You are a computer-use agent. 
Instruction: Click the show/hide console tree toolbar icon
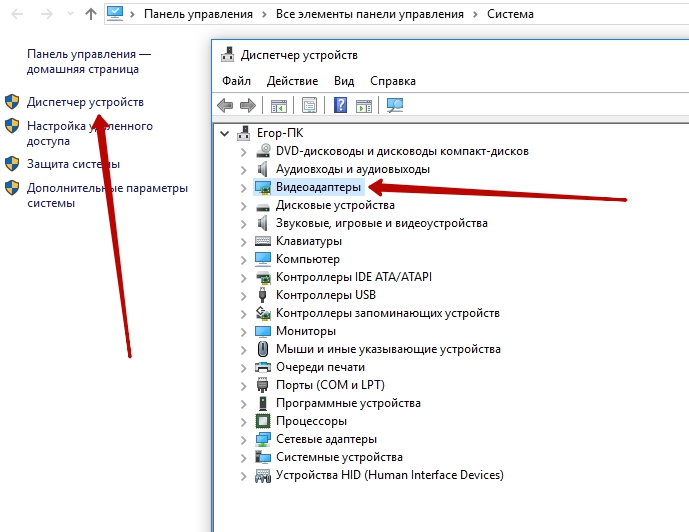point(279,105)
